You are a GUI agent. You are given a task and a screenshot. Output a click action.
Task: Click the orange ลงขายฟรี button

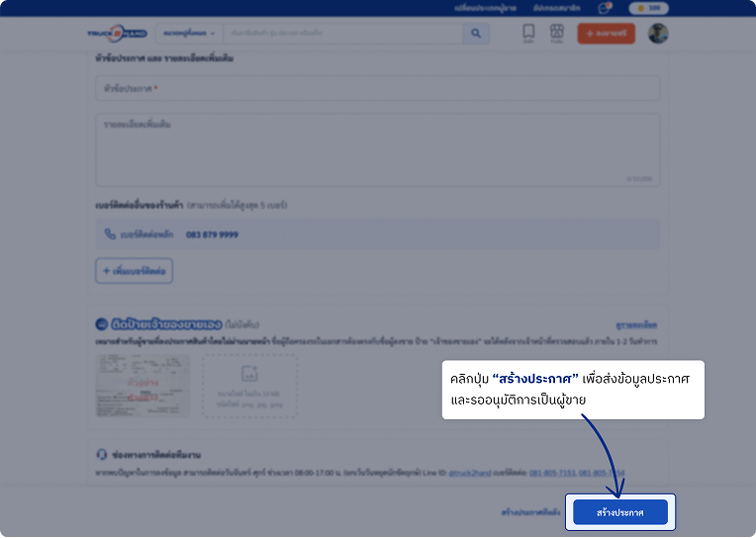pos(606,34)
